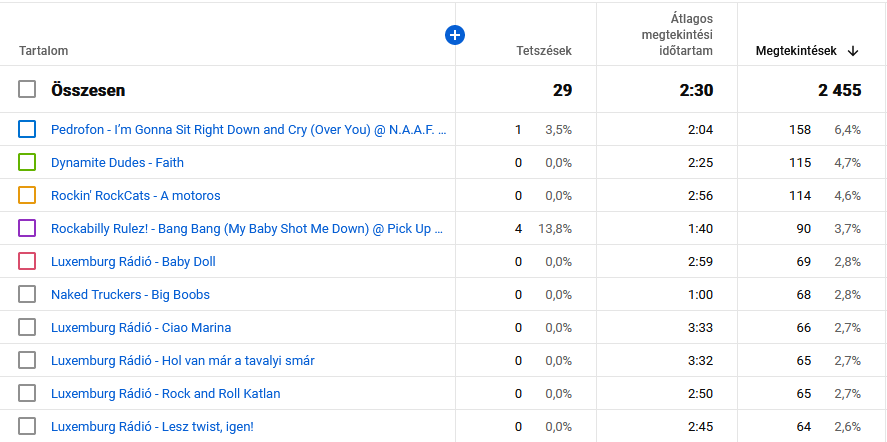Open Luxemburg Rádió - Rock and Roll Katlan

[x=165, y=393]
